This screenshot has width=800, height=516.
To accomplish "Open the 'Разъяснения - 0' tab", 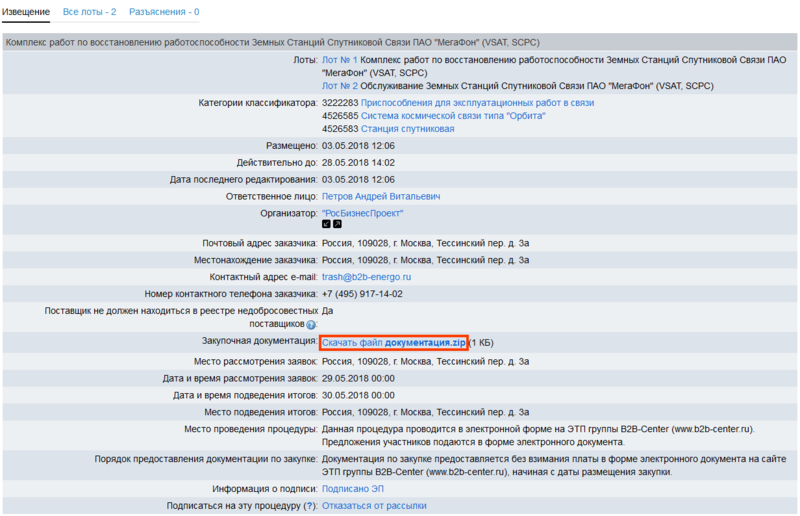I will click(165, 12).
